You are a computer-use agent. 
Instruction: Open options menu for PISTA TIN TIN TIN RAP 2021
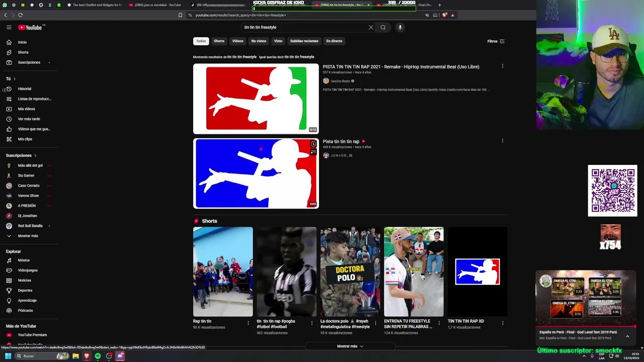(x=502, y=66)
